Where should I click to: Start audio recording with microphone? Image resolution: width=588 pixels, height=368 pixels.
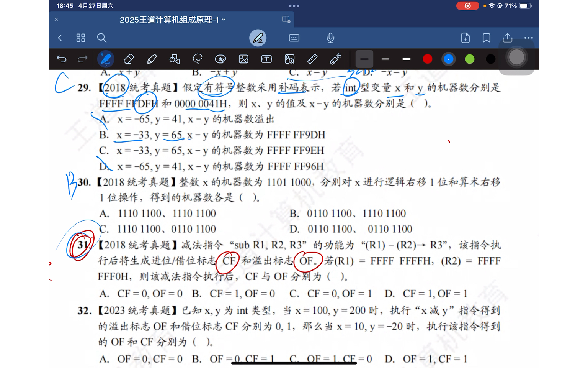[330, 38]
